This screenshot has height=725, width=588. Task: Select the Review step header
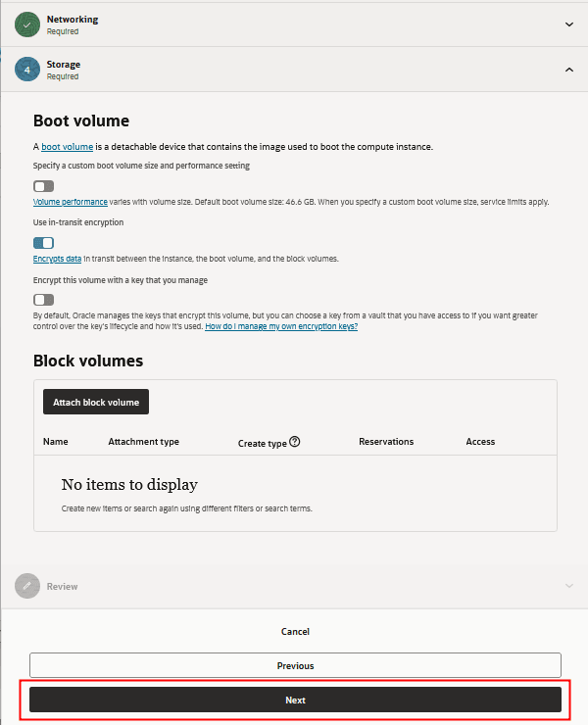[x=63, y=586]
